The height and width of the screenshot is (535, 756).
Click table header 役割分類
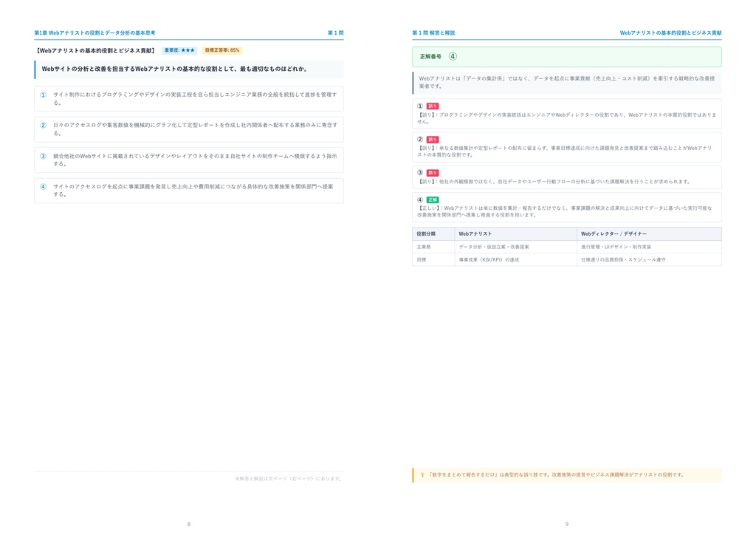point(426,234)
